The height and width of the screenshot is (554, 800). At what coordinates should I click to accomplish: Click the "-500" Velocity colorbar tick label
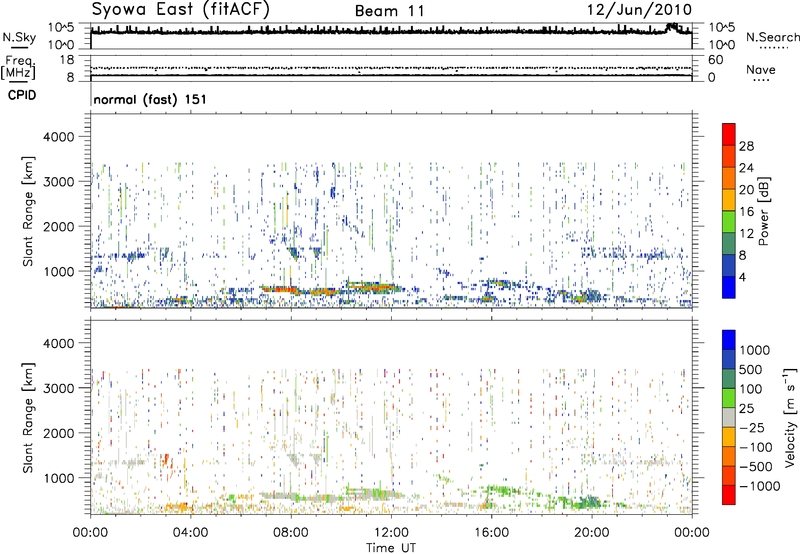756,467
